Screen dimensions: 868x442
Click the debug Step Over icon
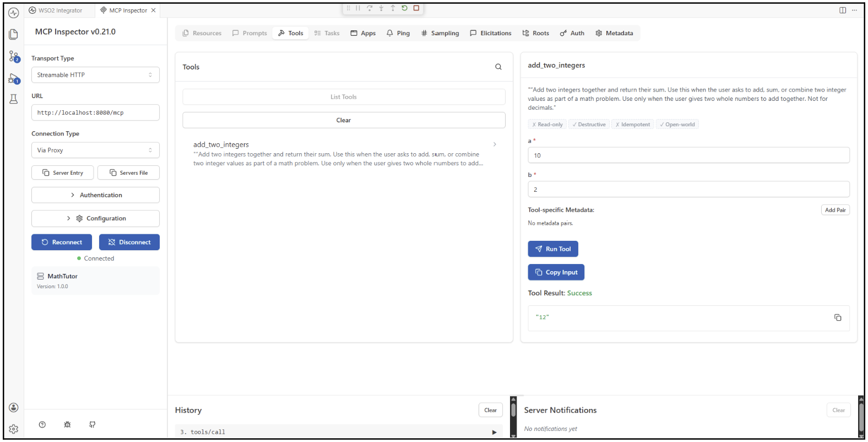point(370,8)
